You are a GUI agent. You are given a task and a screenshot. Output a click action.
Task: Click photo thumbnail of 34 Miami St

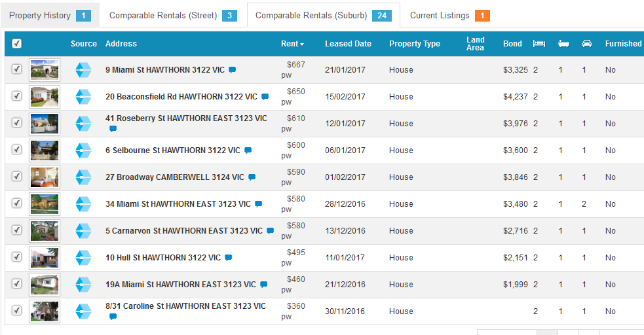point(45,204)
